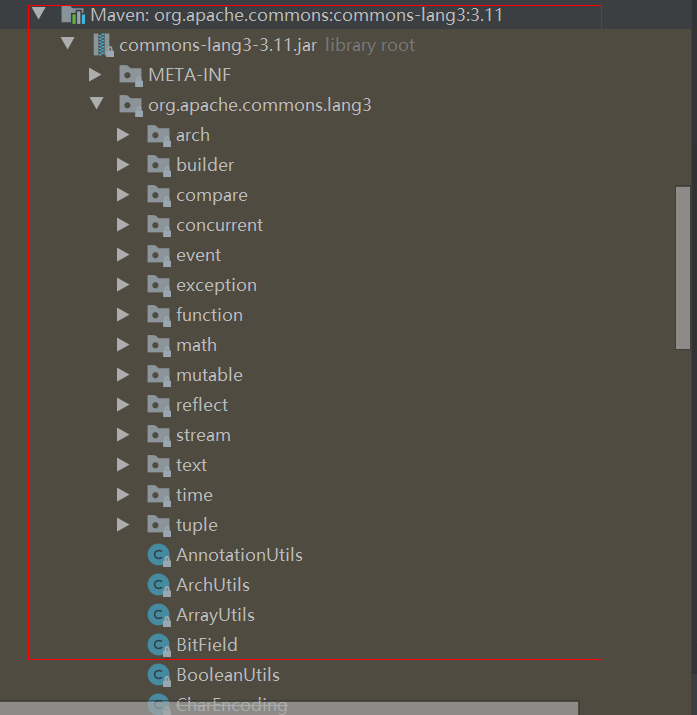
Task: Click the tuple package folder icon
Action: coord(159,526)
